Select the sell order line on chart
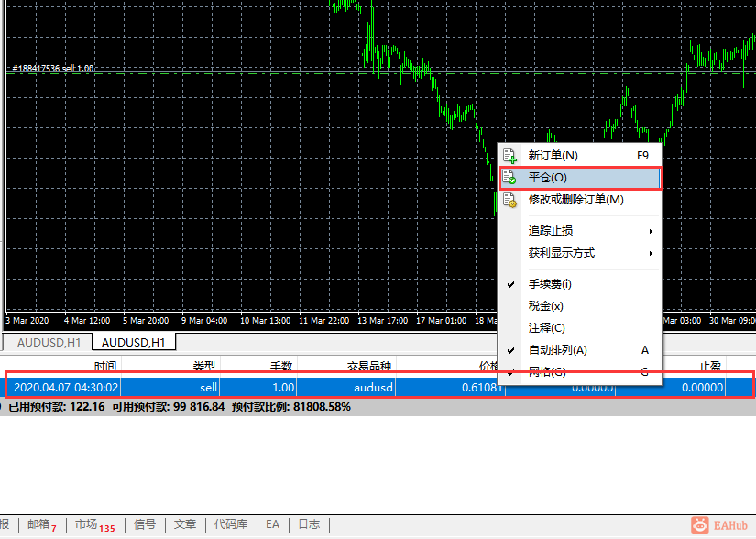756x539 pixels. [x=275, y=73]
